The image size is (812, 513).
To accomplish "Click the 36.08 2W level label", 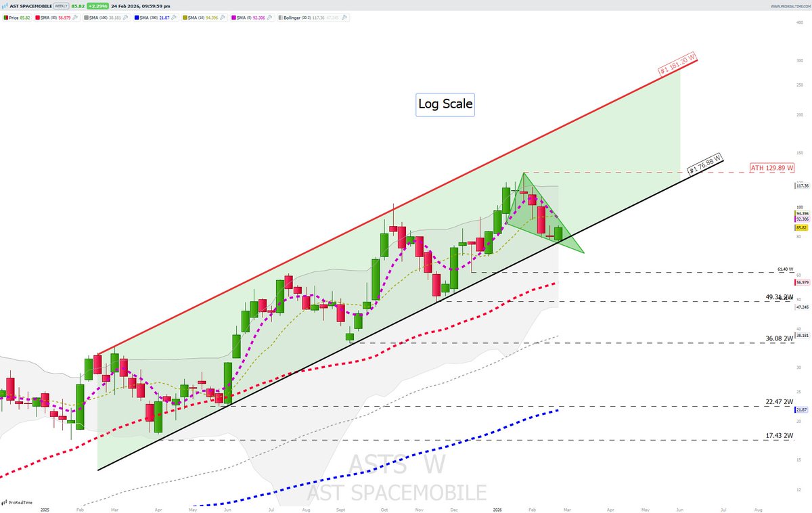I will point(778,338).
